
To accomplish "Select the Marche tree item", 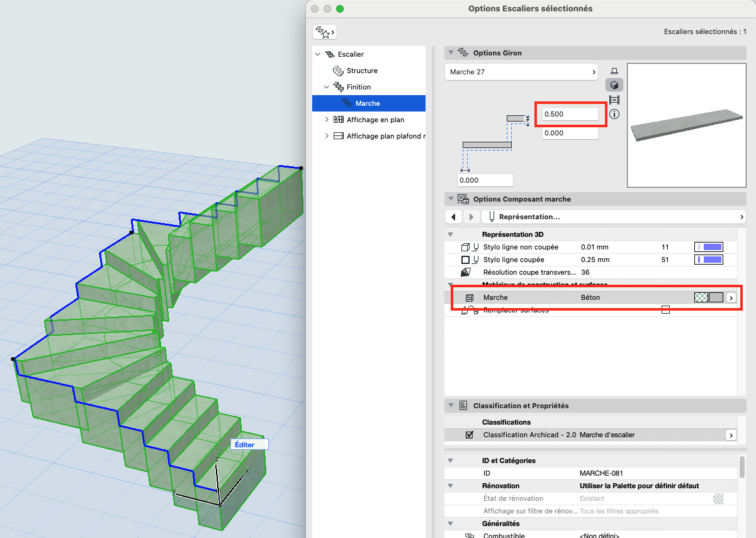I will click(x=368, y=103).
